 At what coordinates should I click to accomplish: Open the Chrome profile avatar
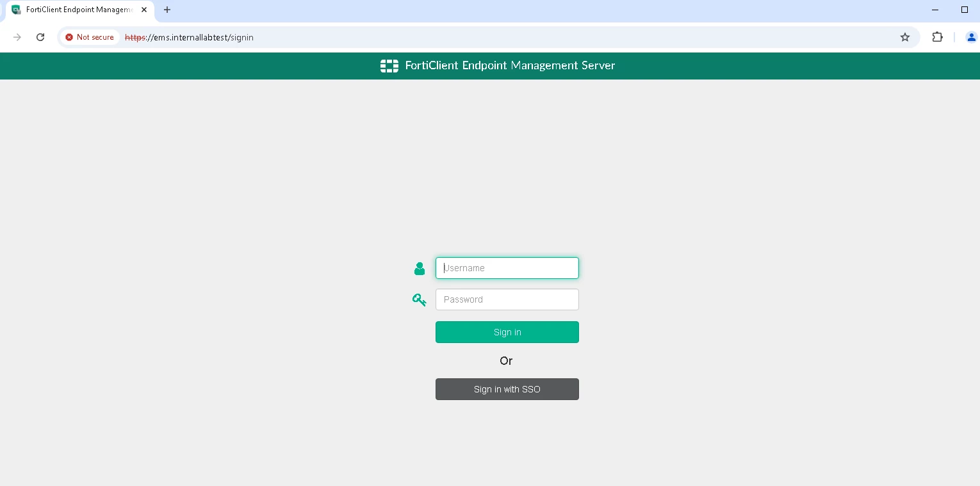(x=971, y=37)
